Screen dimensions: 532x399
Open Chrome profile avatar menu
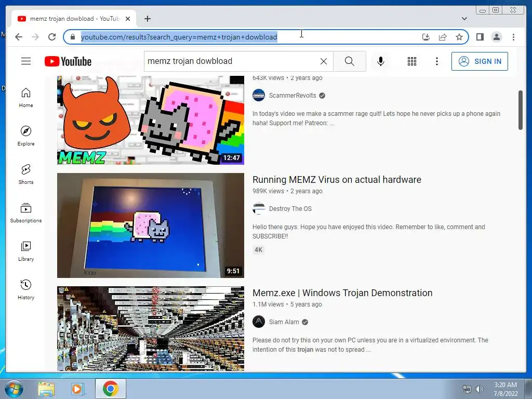pyautogui.click(x=496, y=37)
